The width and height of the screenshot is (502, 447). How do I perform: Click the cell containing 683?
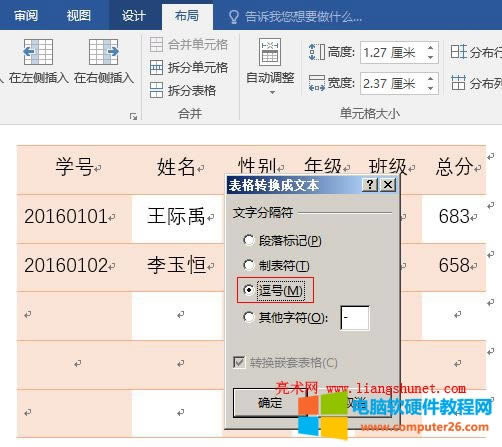454,218
